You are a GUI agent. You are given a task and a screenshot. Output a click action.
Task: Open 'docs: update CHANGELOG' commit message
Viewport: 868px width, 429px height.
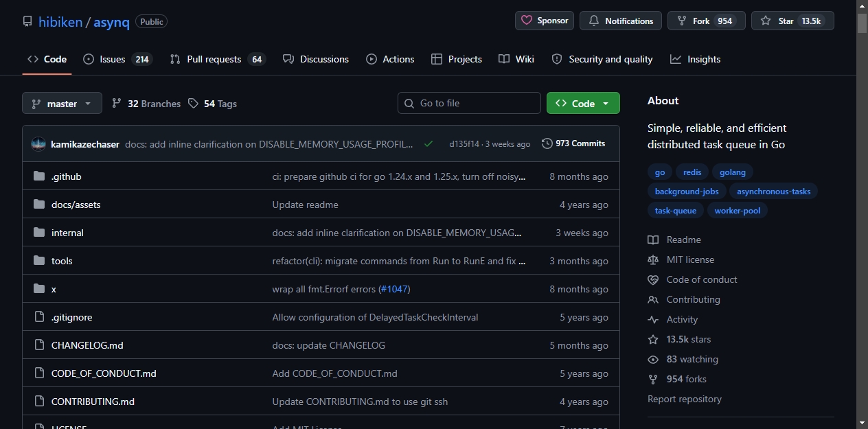pos(329,345)
